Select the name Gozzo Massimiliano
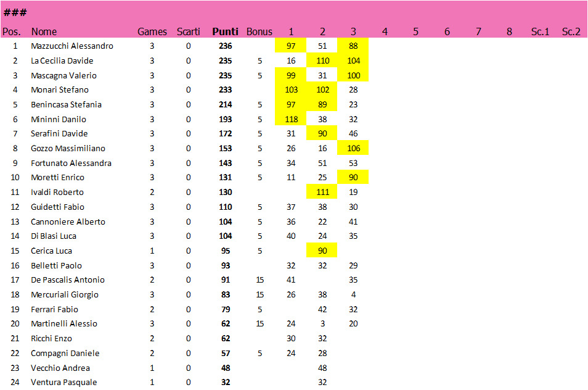Viewport: 588px width, 390px height. pos(68,148)
